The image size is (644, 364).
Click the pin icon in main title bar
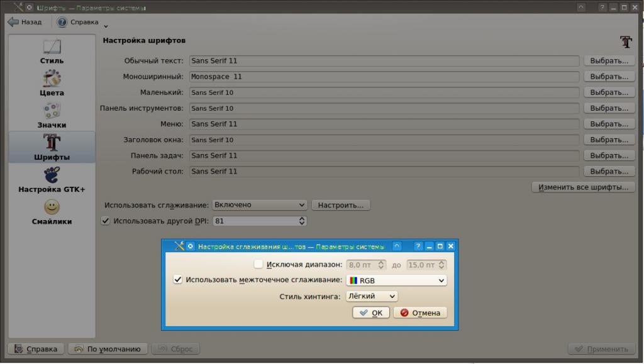pos(29,7)
